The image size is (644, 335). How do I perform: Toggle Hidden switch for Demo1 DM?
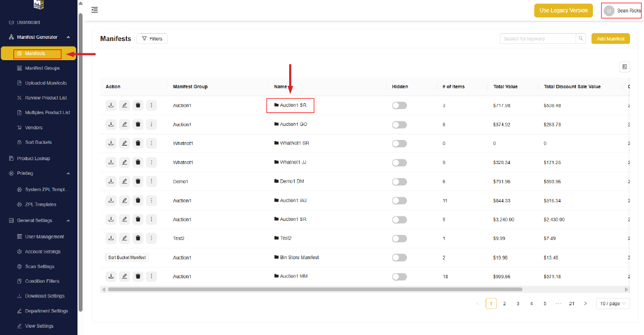pyautogui.click(x=399, y=182)
